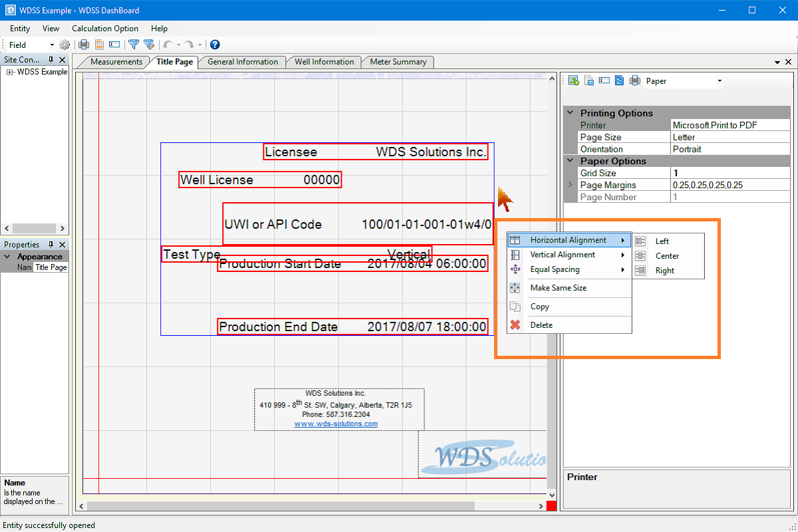Click the add image icon in right panel toolbar
Image resolution: width=798 pixels, height=532 pixels.
pos(573,80)
